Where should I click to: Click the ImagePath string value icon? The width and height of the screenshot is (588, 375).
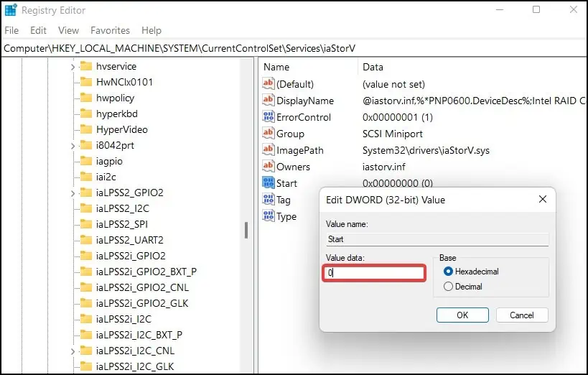point(268,149)
